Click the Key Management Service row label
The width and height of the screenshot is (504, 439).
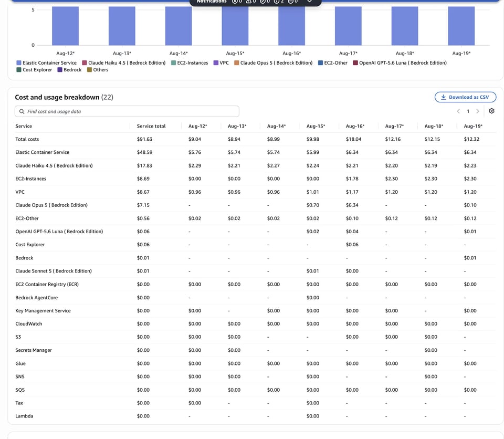point(43,311)
